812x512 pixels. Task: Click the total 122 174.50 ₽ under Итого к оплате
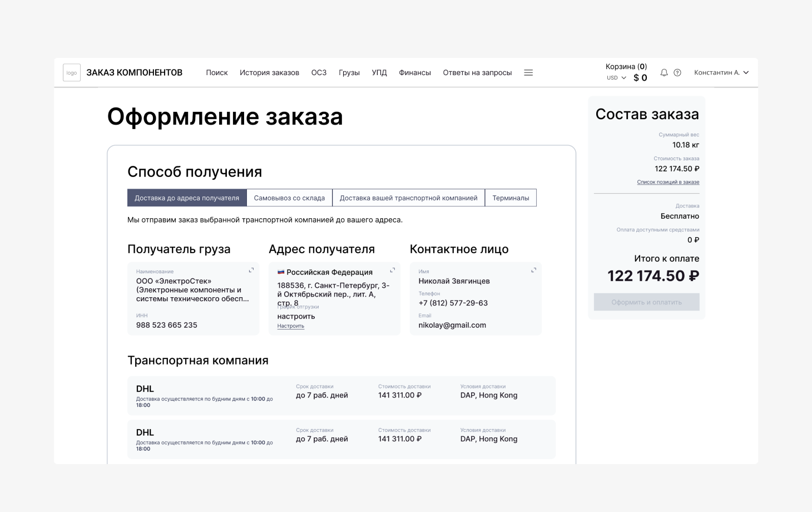(x=653, y=276)
